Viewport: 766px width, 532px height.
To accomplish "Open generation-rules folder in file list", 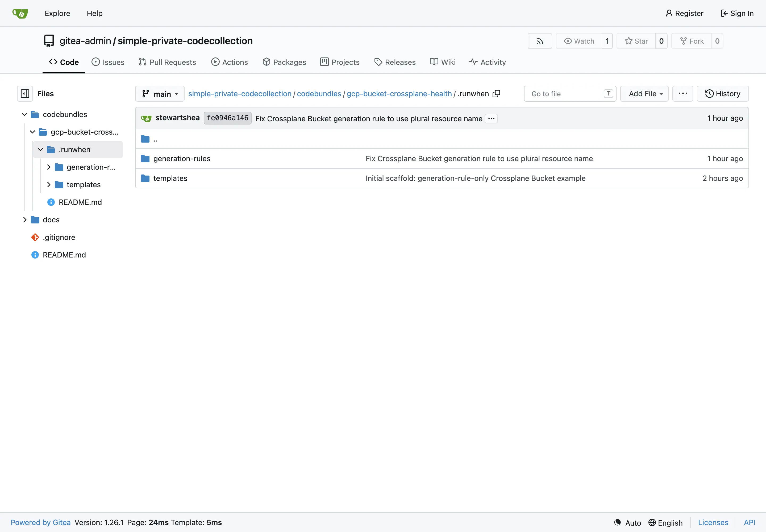I will (x=182, y=159).
